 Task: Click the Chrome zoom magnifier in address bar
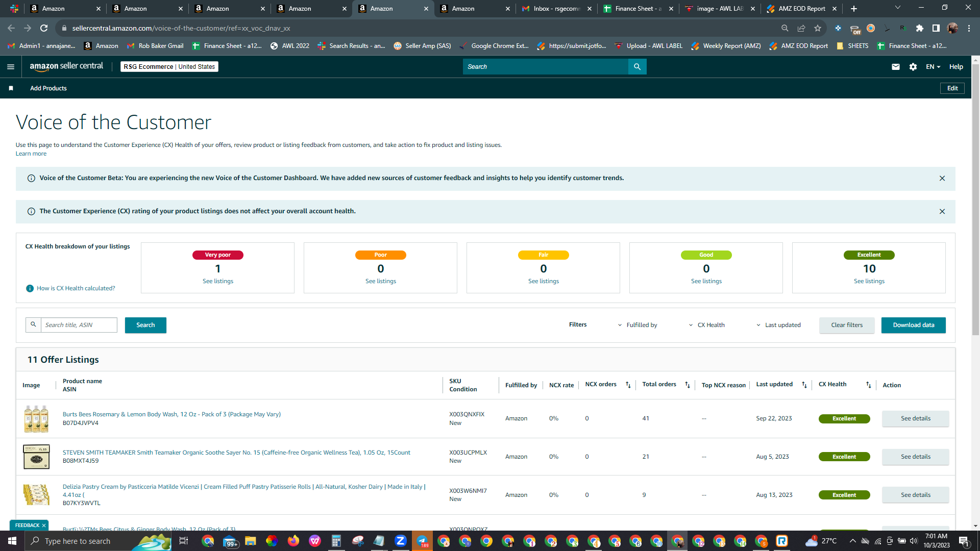coord(785,28)
